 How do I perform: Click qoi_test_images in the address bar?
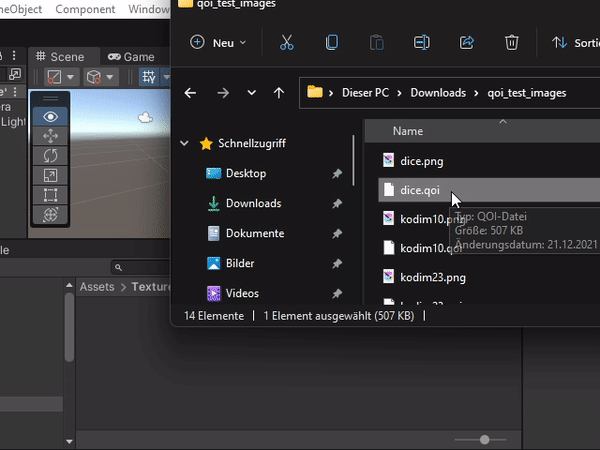(527, 93)
